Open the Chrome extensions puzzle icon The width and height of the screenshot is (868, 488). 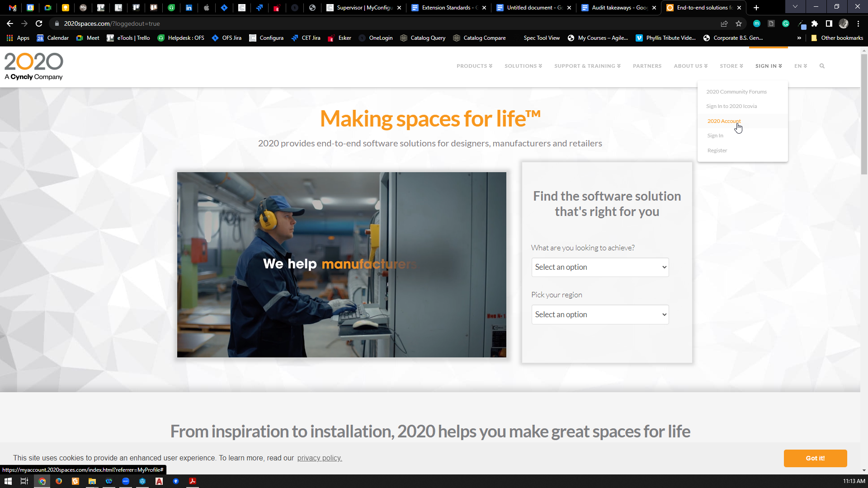pyautogui.click(x=815, y=23)
